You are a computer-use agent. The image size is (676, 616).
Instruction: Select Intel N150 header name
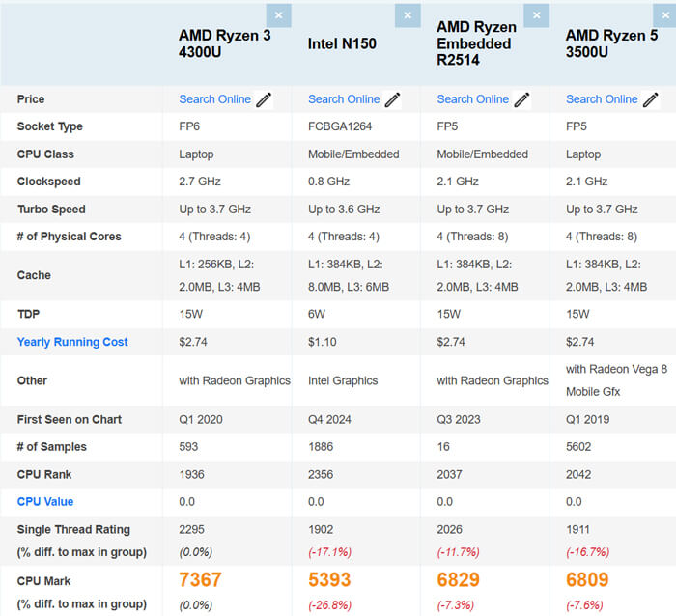pos(342,43)
